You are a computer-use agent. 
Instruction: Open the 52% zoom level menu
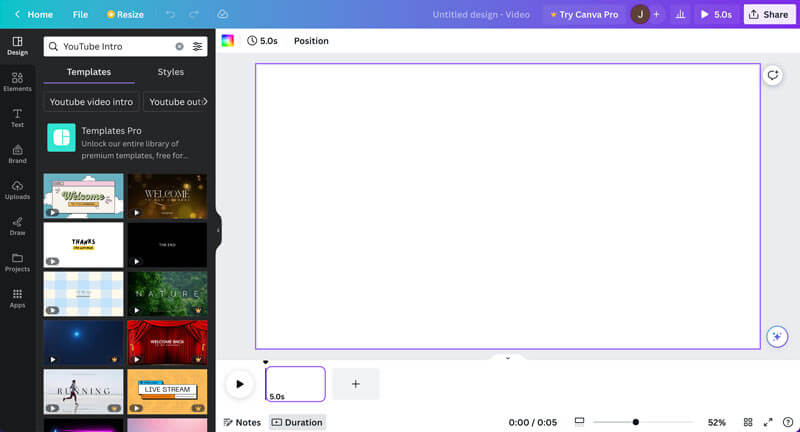(x=717, y=422)
